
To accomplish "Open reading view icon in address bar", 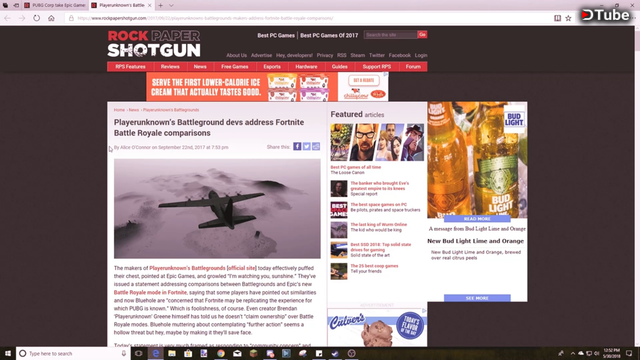I will point(557,18).
